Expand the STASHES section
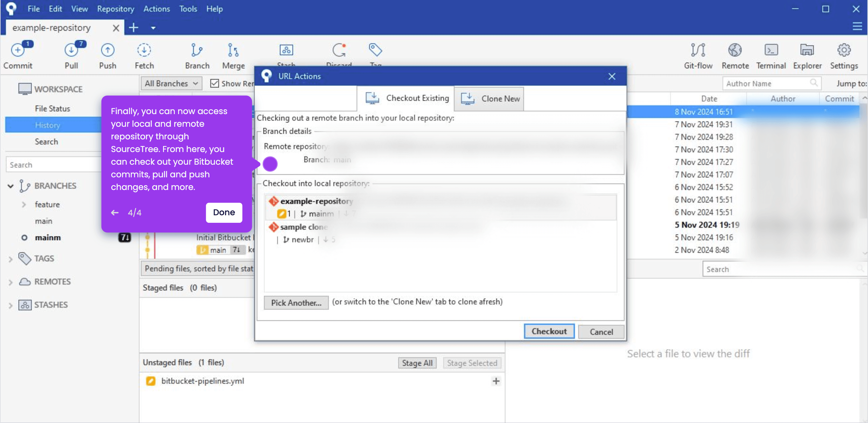This screenshot has width=868, height=423. pos(11,305)
